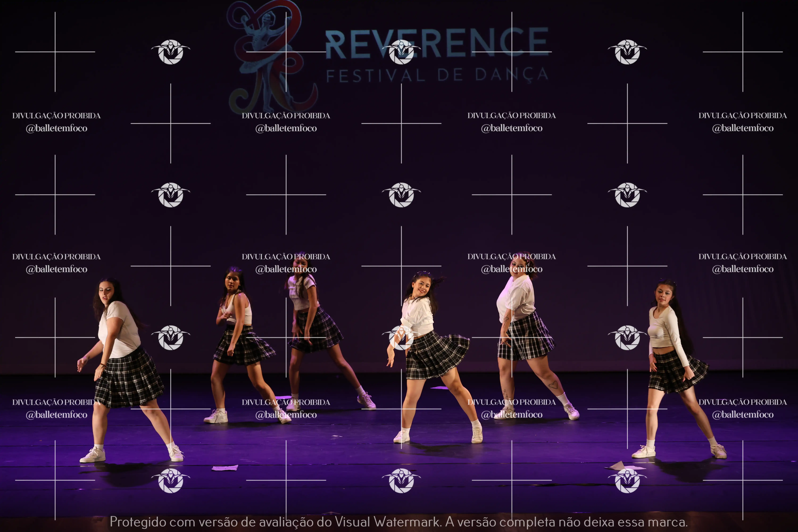Click the shutter logo covering the right floor paper

click(x=627, y=480)
